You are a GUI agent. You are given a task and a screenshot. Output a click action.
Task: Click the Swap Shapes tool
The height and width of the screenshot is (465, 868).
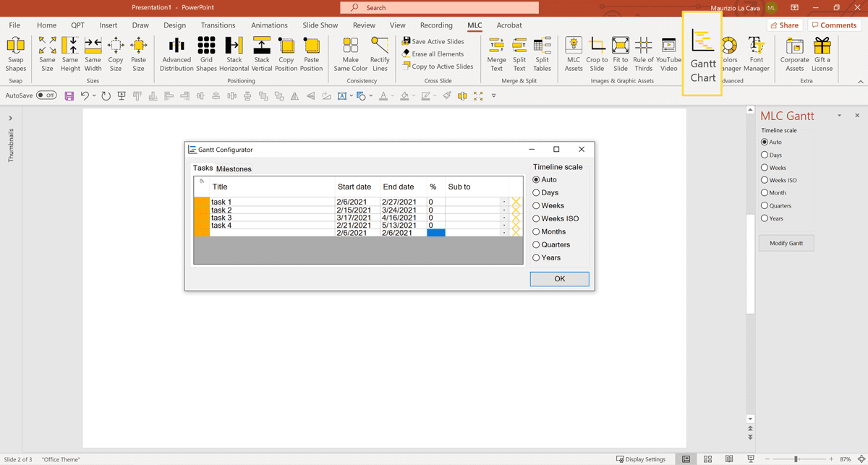click(x=15, y=54)
